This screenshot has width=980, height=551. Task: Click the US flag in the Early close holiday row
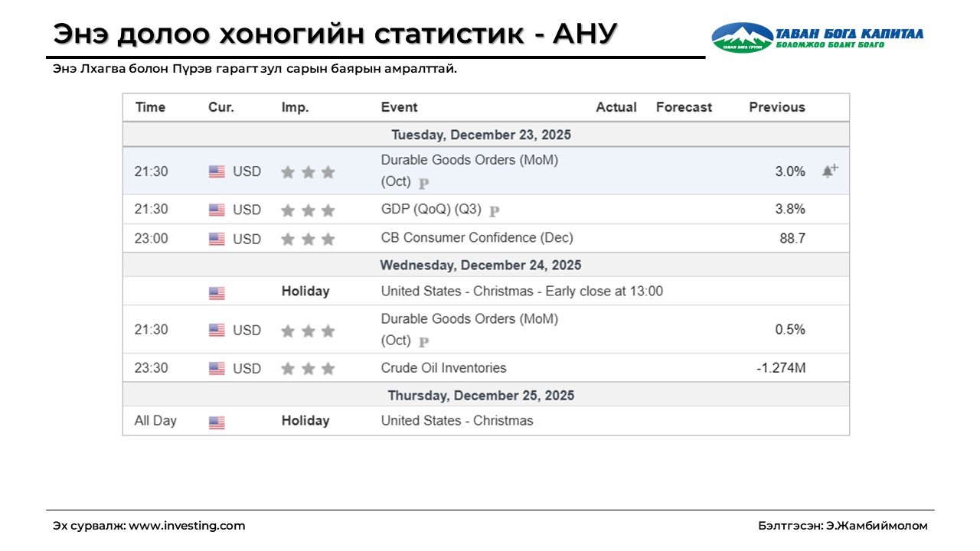(217, 292)
